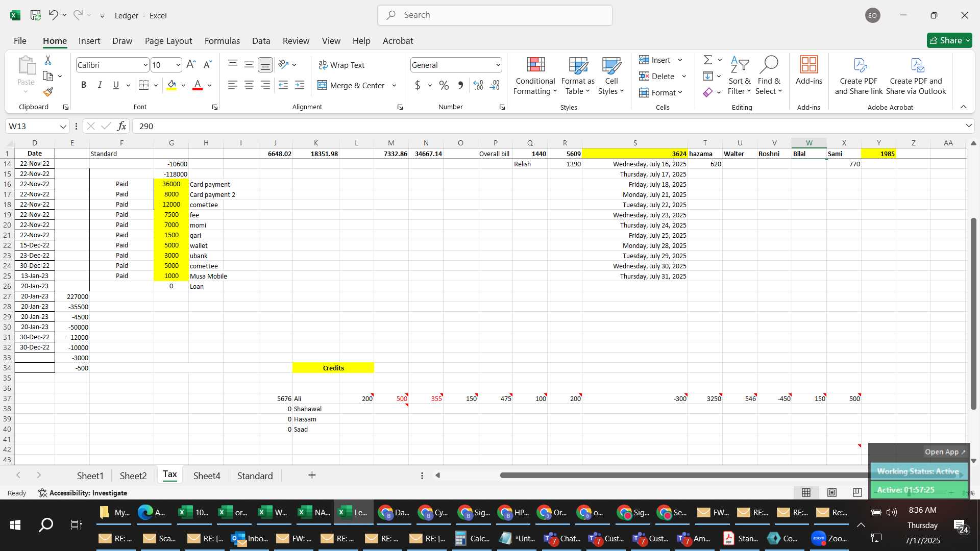Viewport: 980px width, 551px height.
Task: Open the Sort & Filter dropdown
Action: [740, 76]
